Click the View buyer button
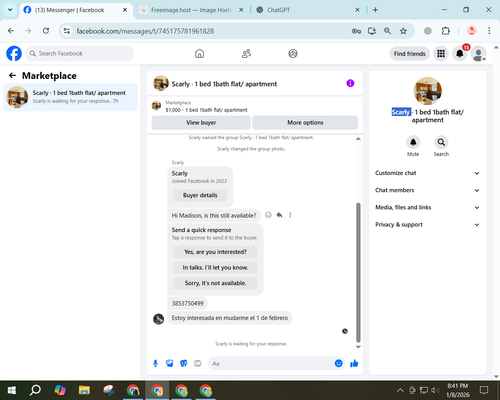 point(201,122)
